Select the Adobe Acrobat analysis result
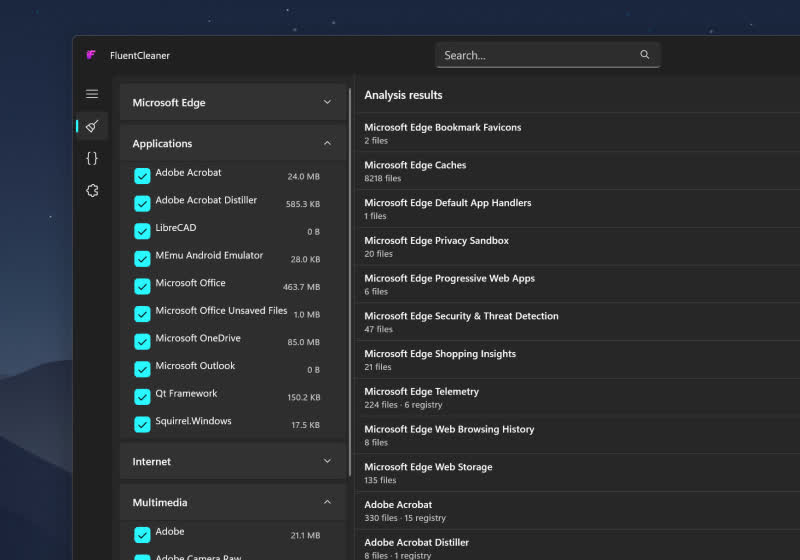The width and height of the screenshot is (800, 560). 578,511
